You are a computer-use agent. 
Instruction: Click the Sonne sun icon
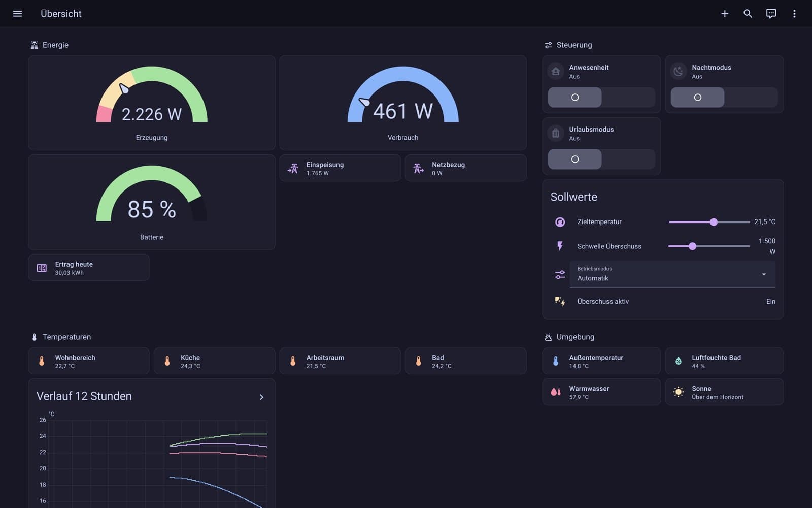pos(679,392)
